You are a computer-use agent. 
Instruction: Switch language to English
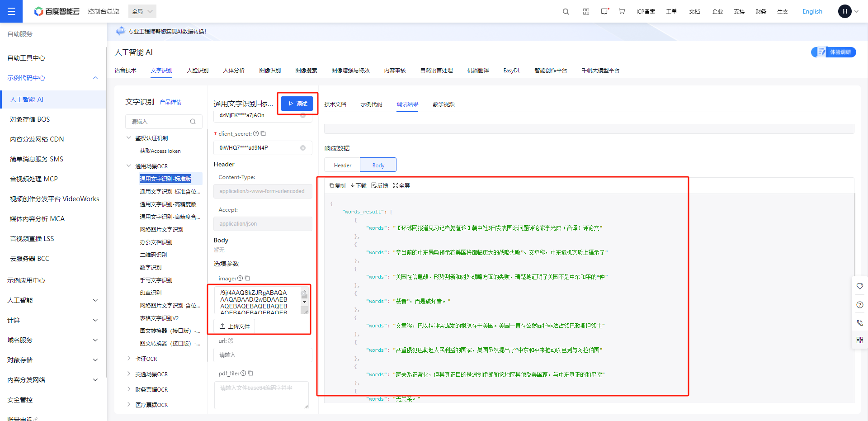pyautogui.click(x=812, y=11)
